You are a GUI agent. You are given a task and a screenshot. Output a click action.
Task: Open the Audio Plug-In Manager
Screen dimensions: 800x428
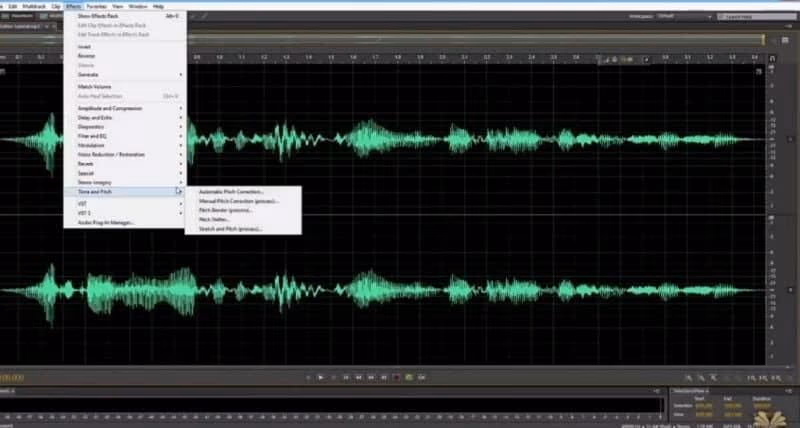tap(106, 222)
